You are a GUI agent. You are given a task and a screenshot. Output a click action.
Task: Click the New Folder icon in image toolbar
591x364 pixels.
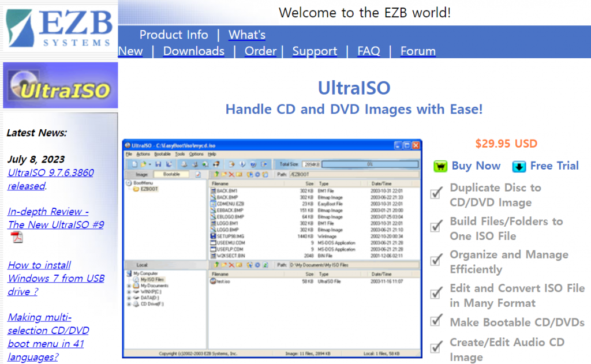[x=224, y=174]
